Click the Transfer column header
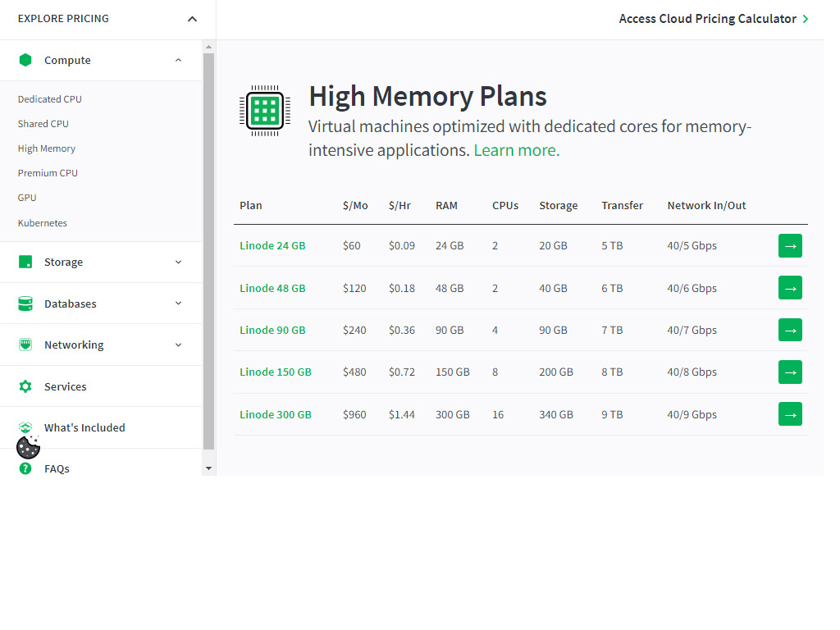The height and width of the screenshot is (630, 840). [622, 206]
